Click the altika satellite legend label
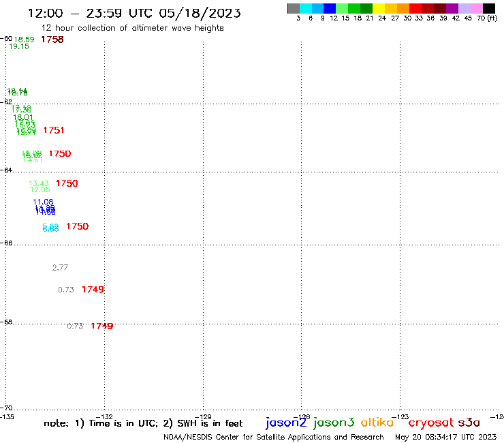The width and height of the screenshot is (504, 443). [x=377, y=423]
